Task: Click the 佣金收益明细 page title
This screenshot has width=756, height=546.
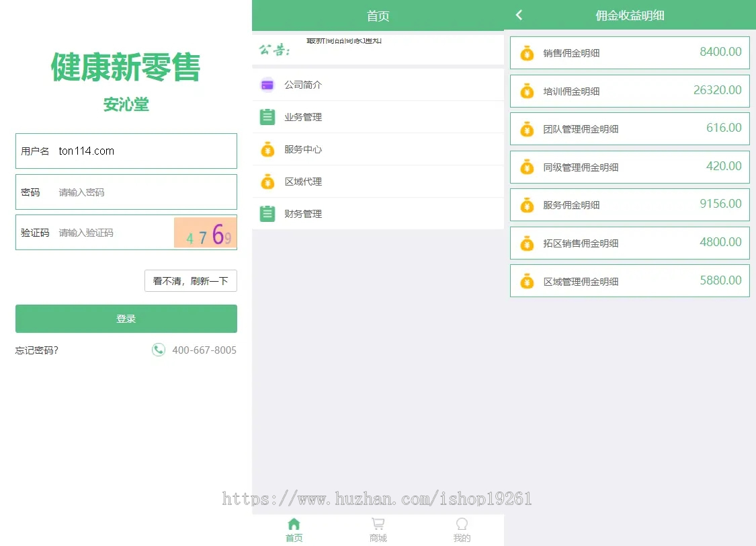Action: point(630,15)
